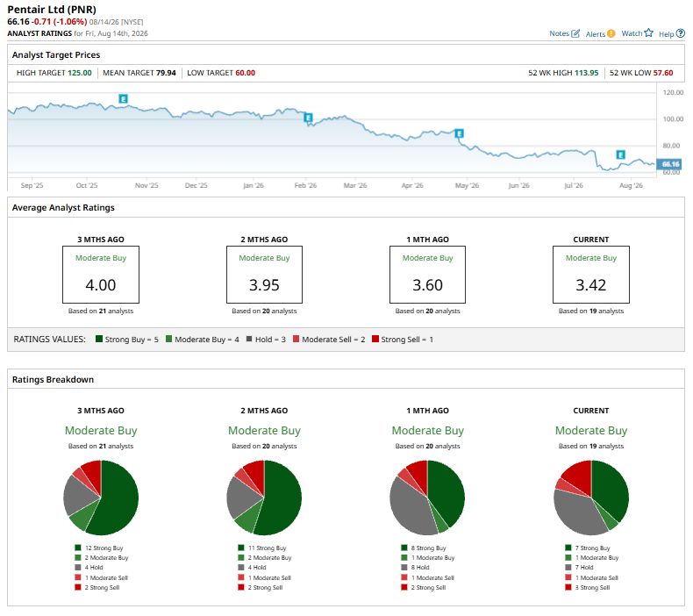Click the 3.42 current rating box

point(591,275)
